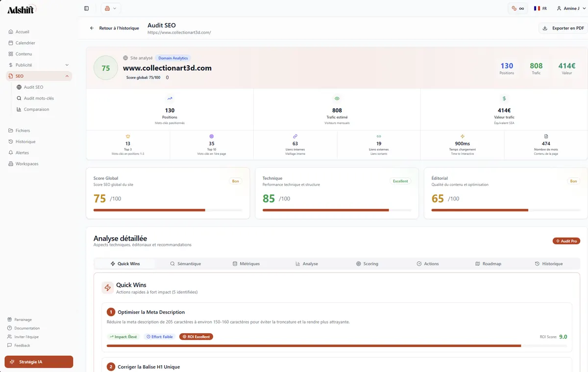This screenshot has height=372, width=588.
Task: Click the document icon above Nombre de mots
Action: (546, 136)
